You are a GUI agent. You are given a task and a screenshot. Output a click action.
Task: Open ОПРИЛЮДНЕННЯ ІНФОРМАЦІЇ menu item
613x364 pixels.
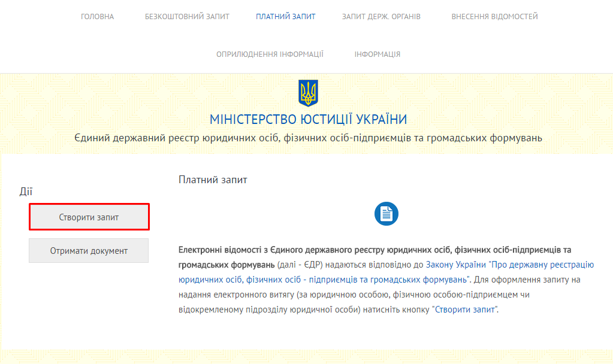[270, 54]
